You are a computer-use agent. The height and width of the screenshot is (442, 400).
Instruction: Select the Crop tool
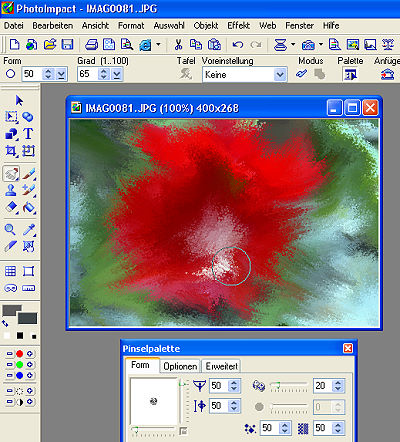click(11, 151)
